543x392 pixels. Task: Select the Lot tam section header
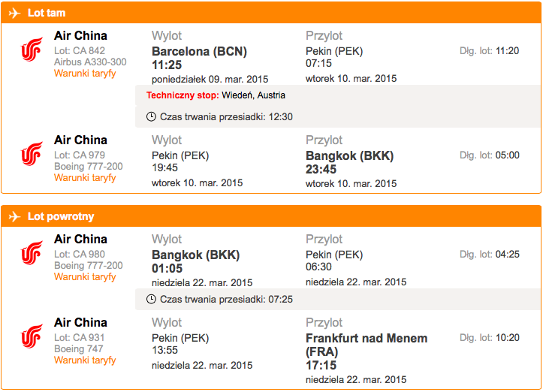pyautogui.click(x=271, y=13)
